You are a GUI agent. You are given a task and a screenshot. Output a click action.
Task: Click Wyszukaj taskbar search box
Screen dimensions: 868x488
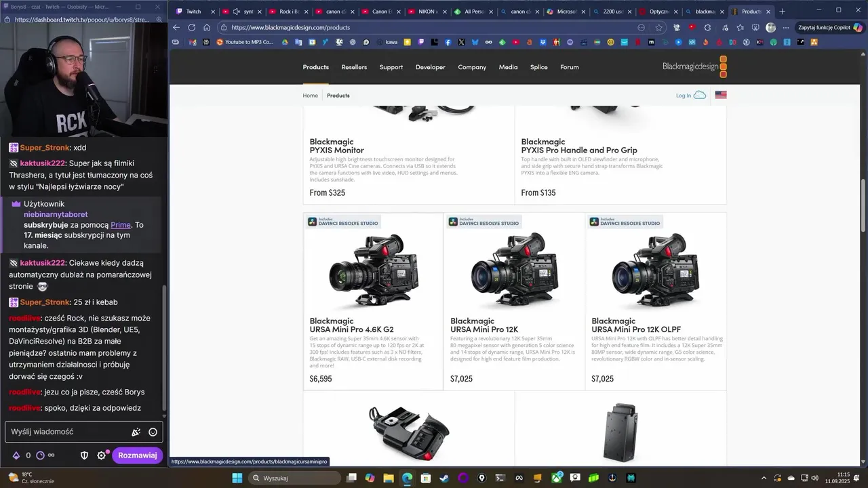point(294,478)
